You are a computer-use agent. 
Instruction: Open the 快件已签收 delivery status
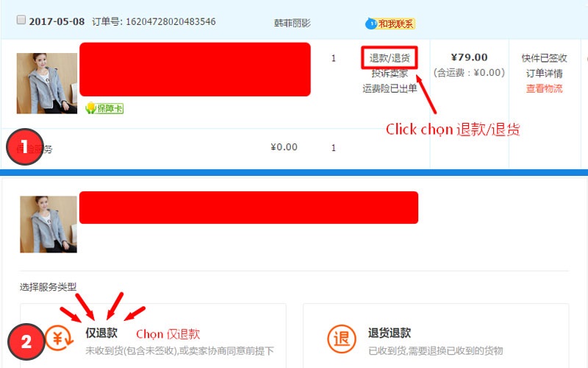pos(544,58)
